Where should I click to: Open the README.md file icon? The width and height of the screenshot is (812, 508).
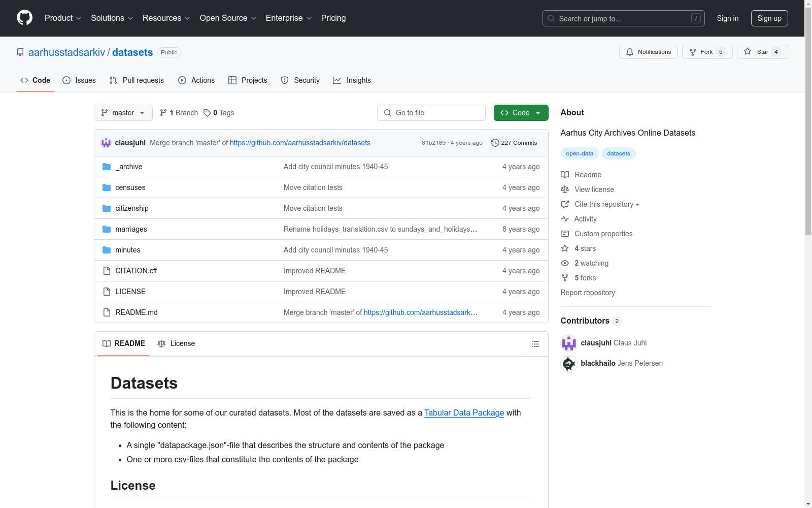coord(107,312)
